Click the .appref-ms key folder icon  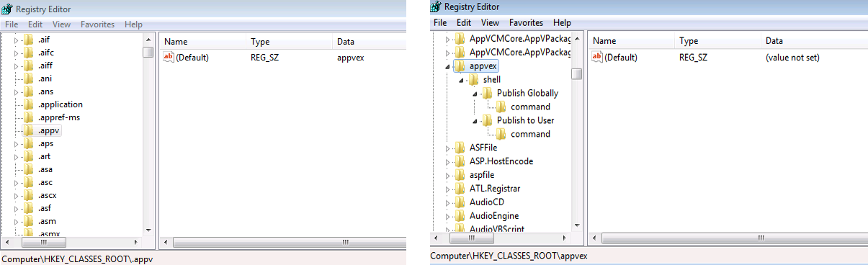(29, 117)
